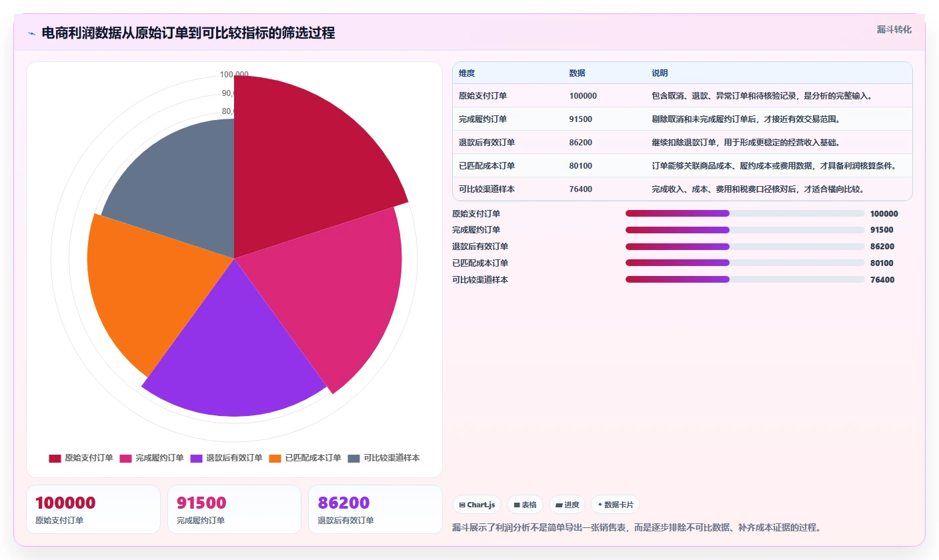Click table value 86200

pyautogui.click(x=581, y=142)
